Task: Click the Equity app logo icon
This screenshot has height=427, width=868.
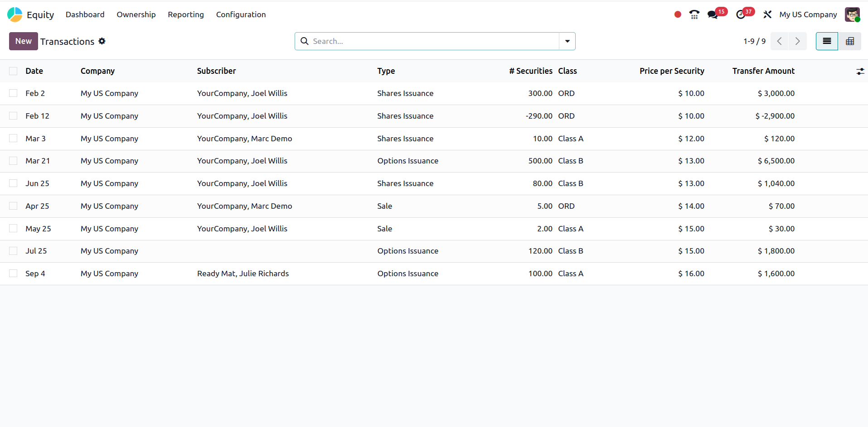Action: tap(15, 14)
